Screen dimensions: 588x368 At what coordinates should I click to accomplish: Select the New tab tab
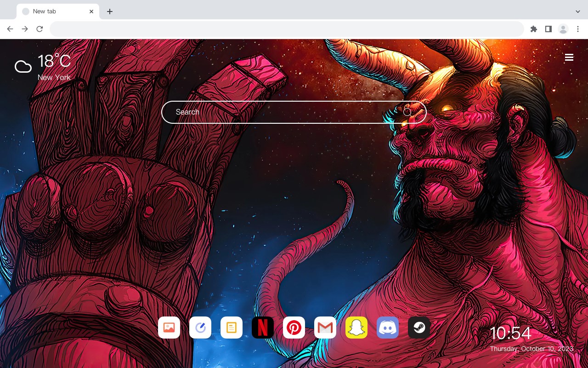[58, 11]
